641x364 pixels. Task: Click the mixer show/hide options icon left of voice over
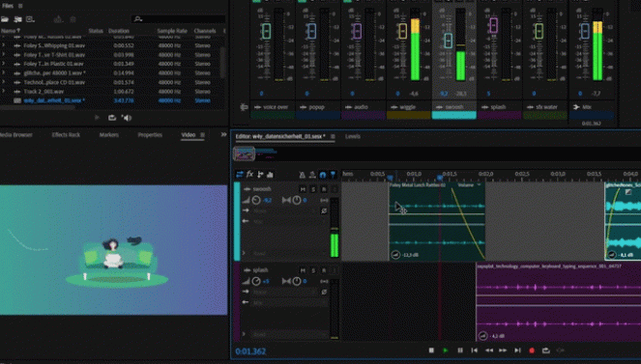click(x=244, y=107)
